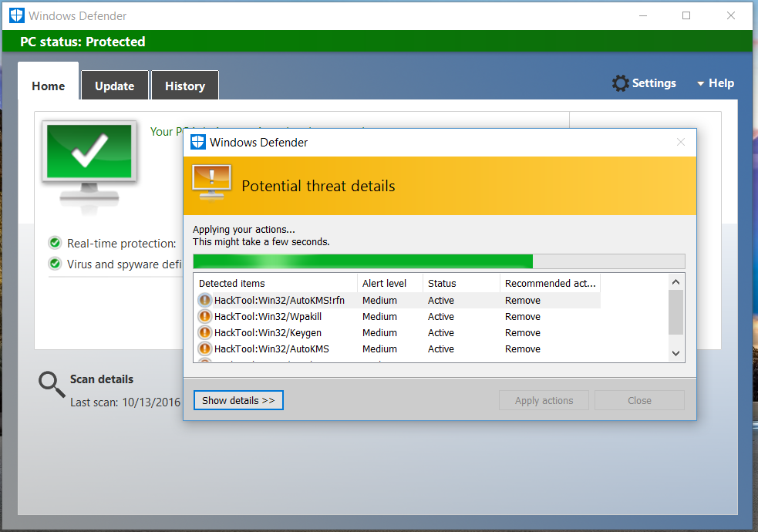Click the Virus and spyware definitions check icon
Screen dimensions: 758x532
click(55, 264)
